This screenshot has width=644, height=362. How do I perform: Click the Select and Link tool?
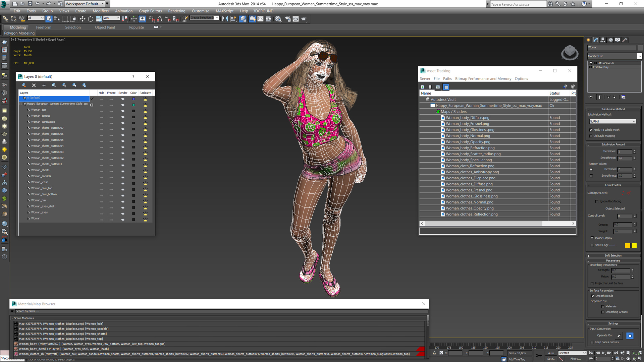coord(5,19)
